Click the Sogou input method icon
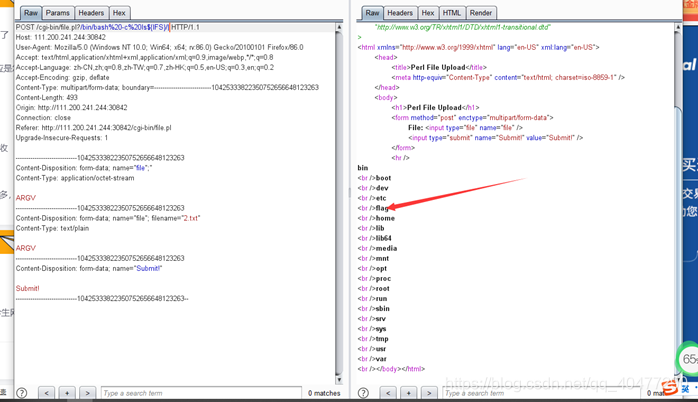The height and width of the screenshot is (402, 698). pyautogui.click(x=670, y=389)
